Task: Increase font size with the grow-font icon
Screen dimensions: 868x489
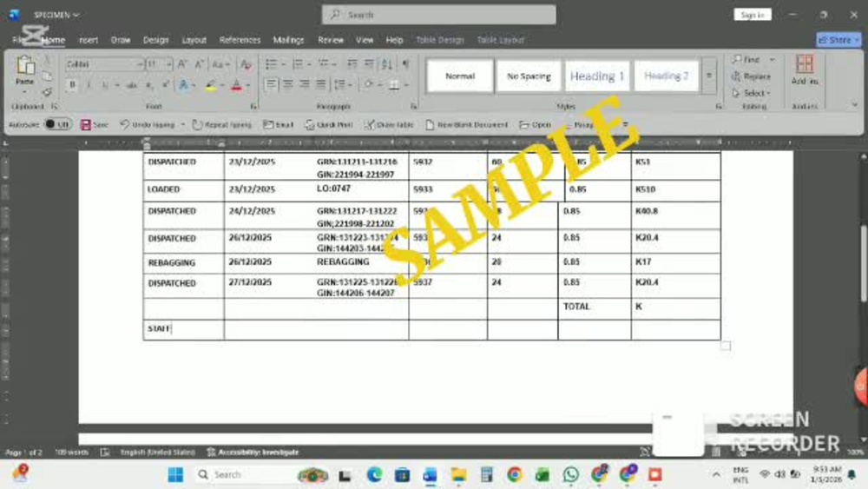Action: point(182,64)
